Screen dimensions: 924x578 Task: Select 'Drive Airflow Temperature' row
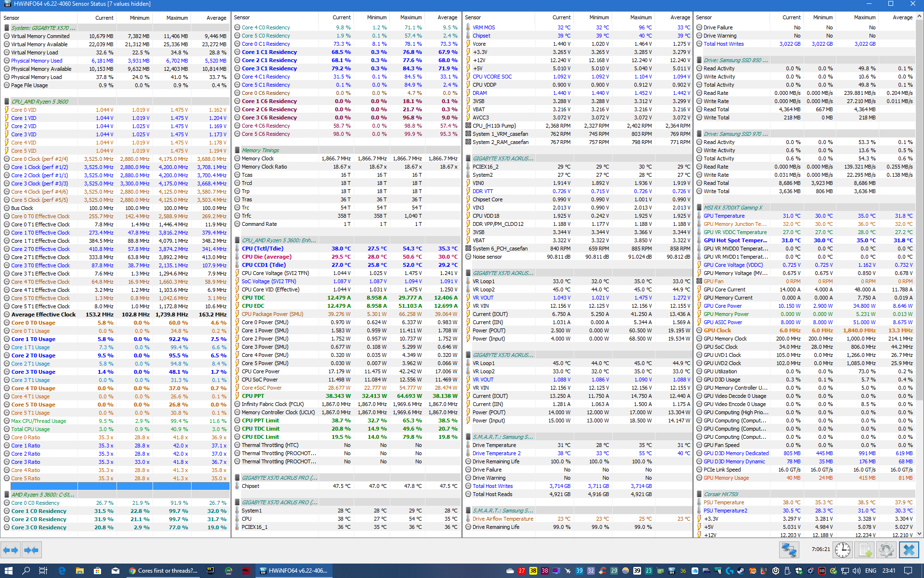point(577,519)
